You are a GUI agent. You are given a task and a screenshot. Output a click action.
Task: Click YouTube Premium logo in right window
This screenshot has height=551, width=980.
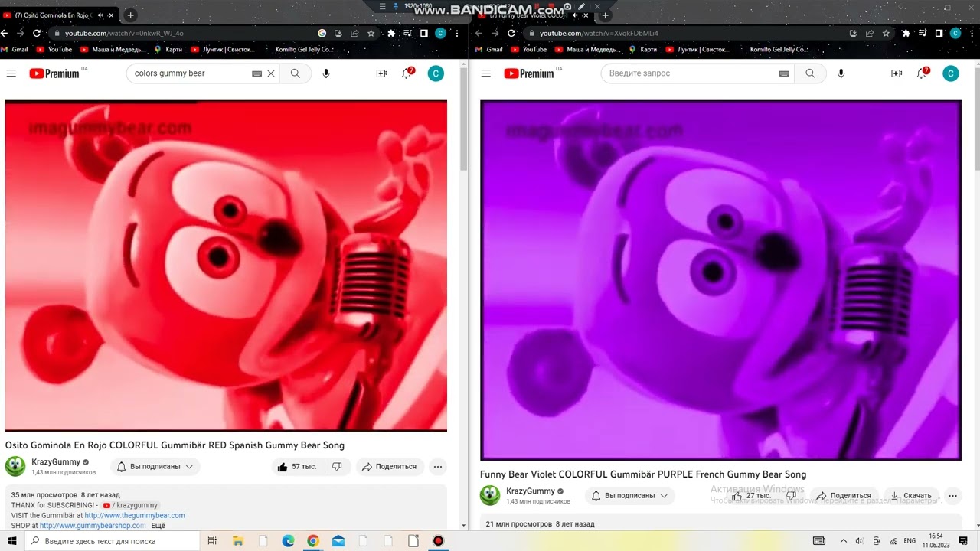(x=529, y=73)
